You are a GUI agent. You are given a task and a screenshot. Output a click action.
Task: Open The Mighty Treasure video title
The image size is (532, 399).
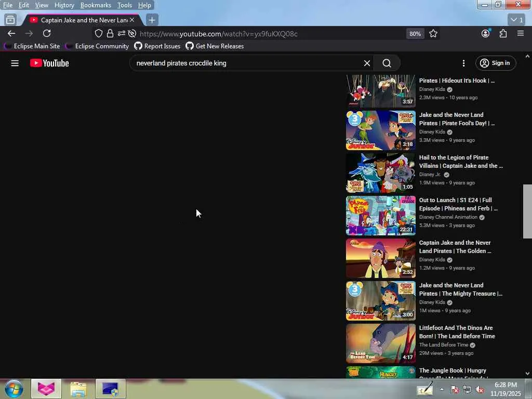[x=460, y=289]
